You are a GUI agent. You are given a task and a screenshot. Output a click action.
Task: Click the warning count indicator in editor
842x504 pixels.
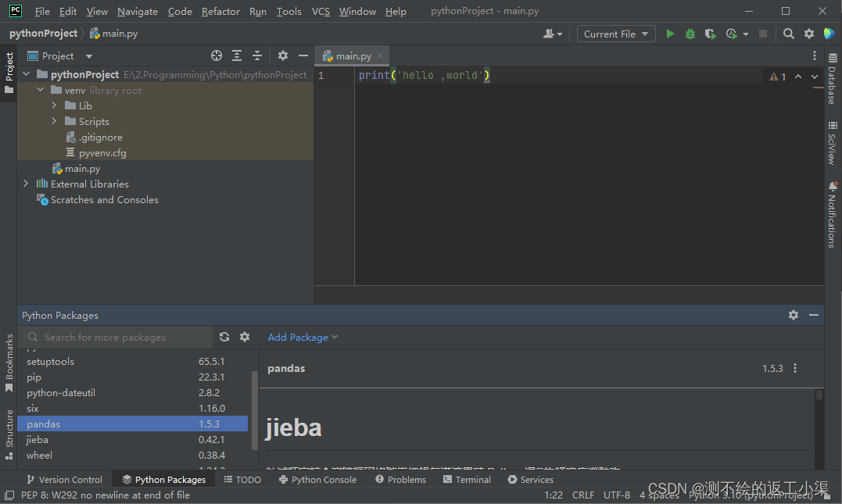(x=778, y=77)
